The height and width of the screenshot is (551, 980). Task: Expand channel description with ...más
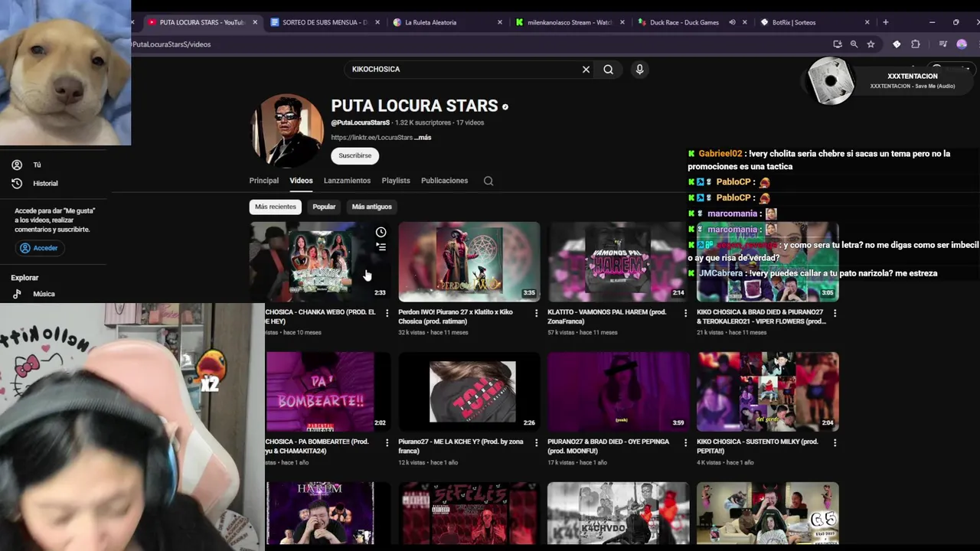(x=423, y=138)
